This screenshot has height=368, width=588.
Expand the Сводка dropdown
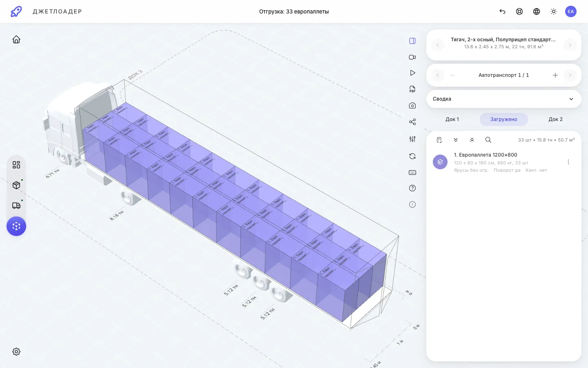(504, 99)
